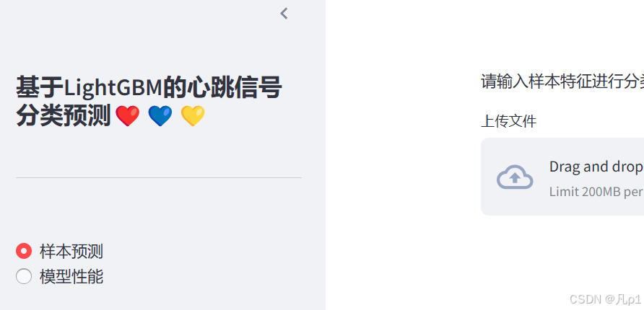The image size is (644, 310).
Task: Click the cloud upload icon
Action: [x=515, y=177]
